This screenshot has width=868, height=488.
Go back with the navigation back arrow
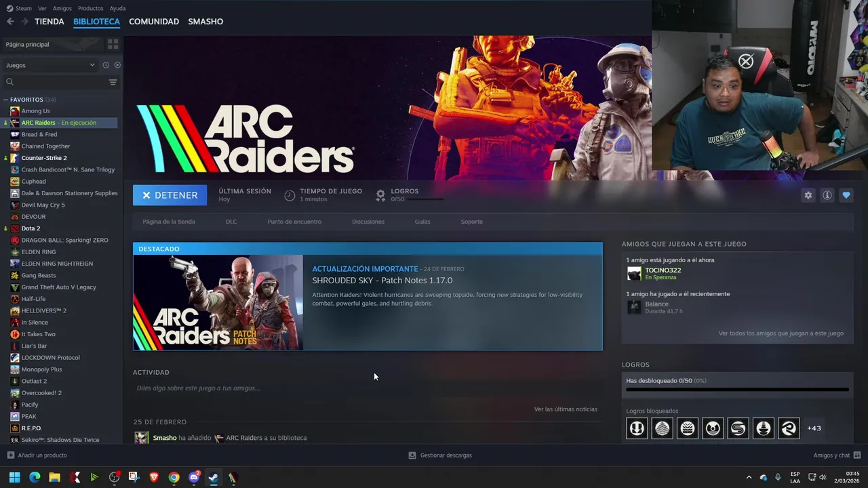[x=10, y=22]
